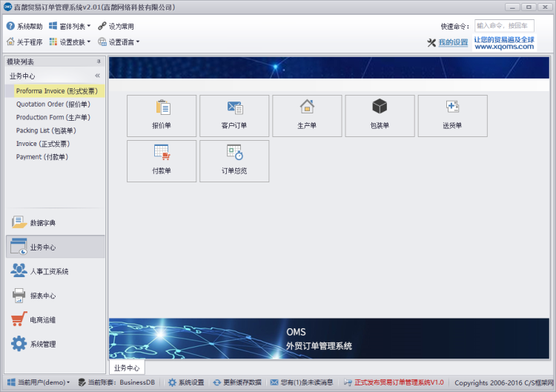The height and width of the screenshot is (392, 556).
Task: Open the 送货单 delivery note tile
Action: (452, 116)
